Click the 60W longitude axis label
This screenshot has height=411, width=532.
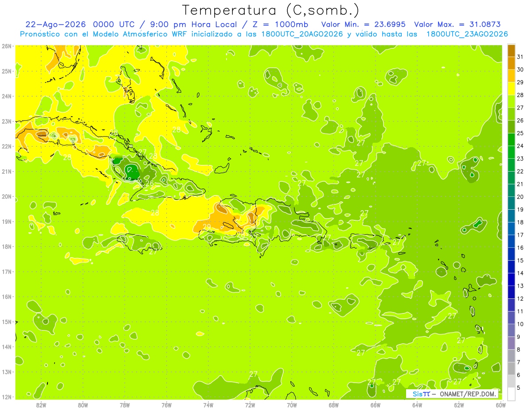tap(501, 405)
